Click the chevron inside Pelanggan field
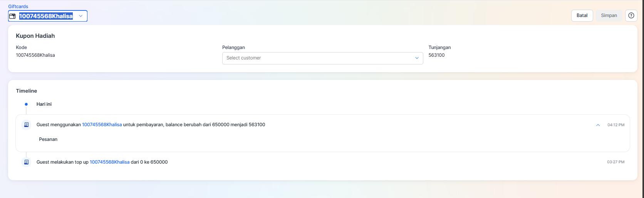Viewport: 644px width, 198px height. tap(417, 58)
